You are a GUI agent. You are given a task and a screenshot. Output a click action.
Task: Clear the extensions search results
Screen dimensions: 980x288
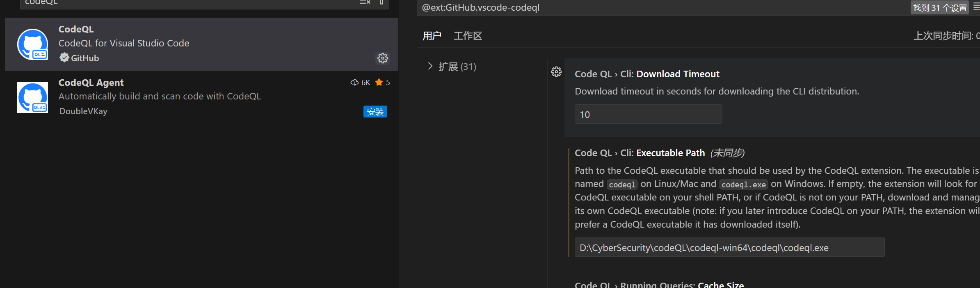(365, 2)
